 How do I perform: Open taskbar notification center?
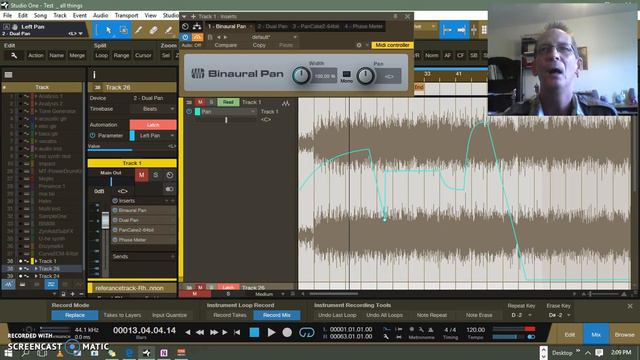tap(599, 353)
